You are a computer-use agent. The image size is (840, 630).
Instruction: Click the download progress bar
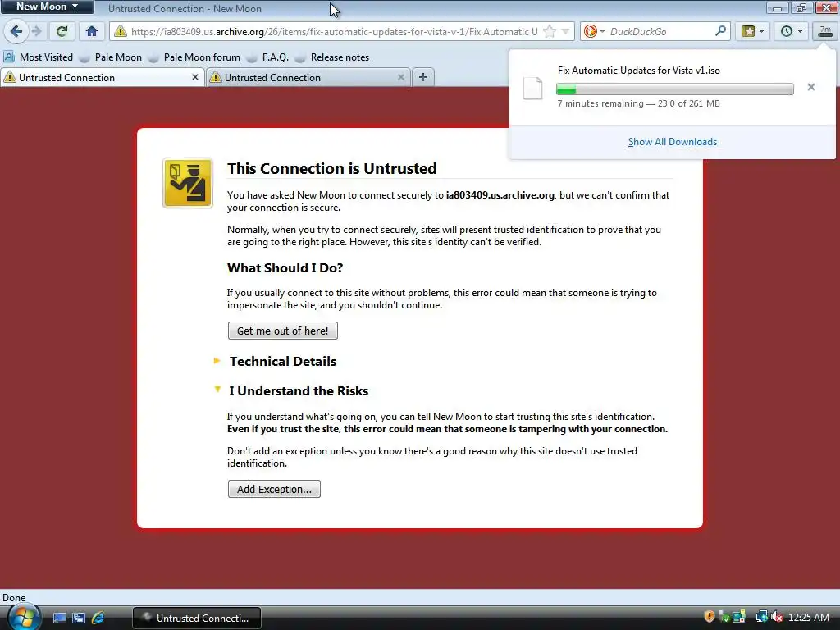pyautogui.click(x=675, y=89)
